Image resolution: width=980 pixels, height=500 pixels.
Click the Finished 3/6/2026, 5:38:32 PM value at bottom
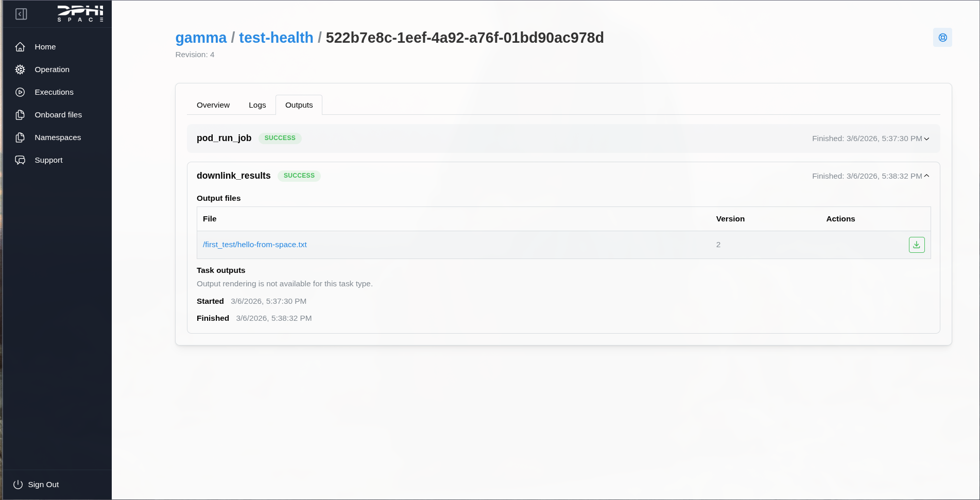coord(274,318)
